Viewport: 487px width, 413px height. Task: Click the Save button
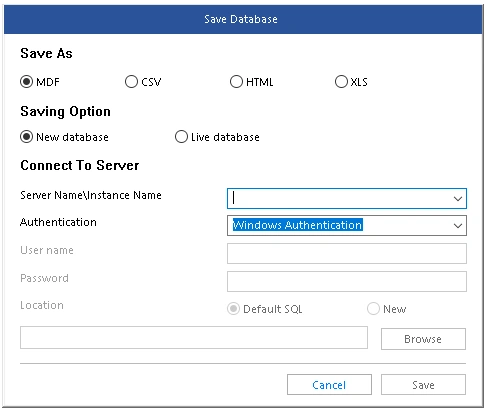423,385
